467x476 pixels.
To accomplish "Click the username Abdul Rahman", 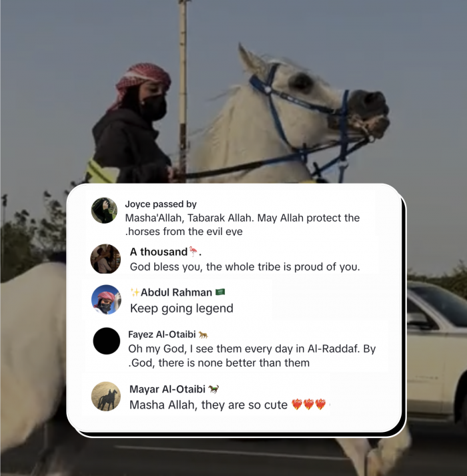I will click(x=176, y=292).
